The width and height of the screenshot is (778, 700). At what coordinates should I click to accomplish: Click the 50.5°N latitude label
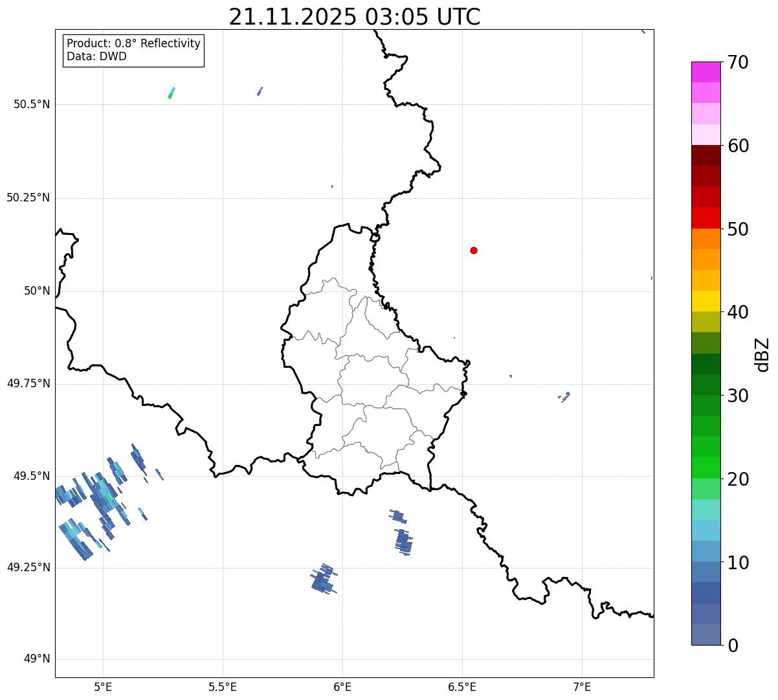[32, 104]
